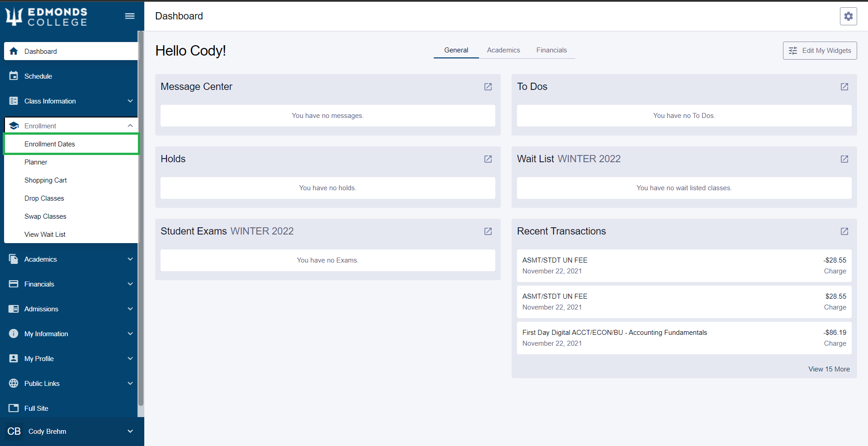
Task: Click View 15 More transactions link
Action: point(829,369)
